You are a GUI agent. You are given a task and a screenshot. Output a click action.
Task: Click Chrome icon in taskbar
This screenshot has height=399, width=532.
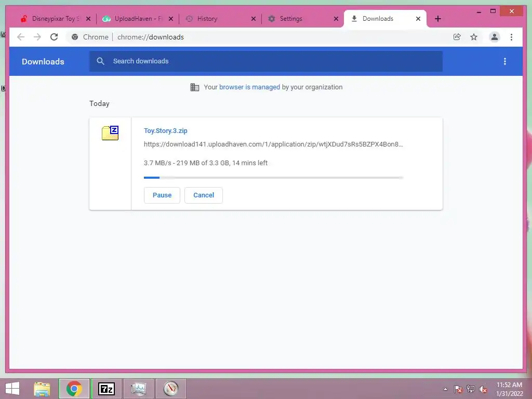(x=74, y=389)
